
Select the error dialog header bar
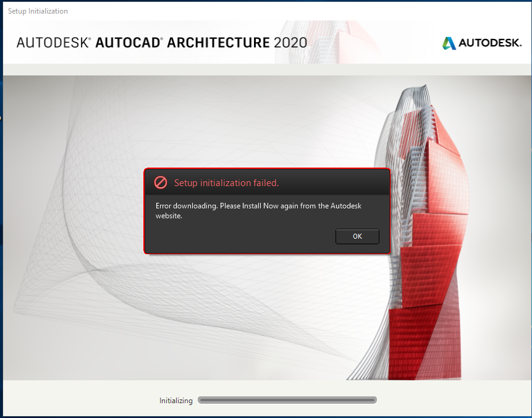pos(267,181)
